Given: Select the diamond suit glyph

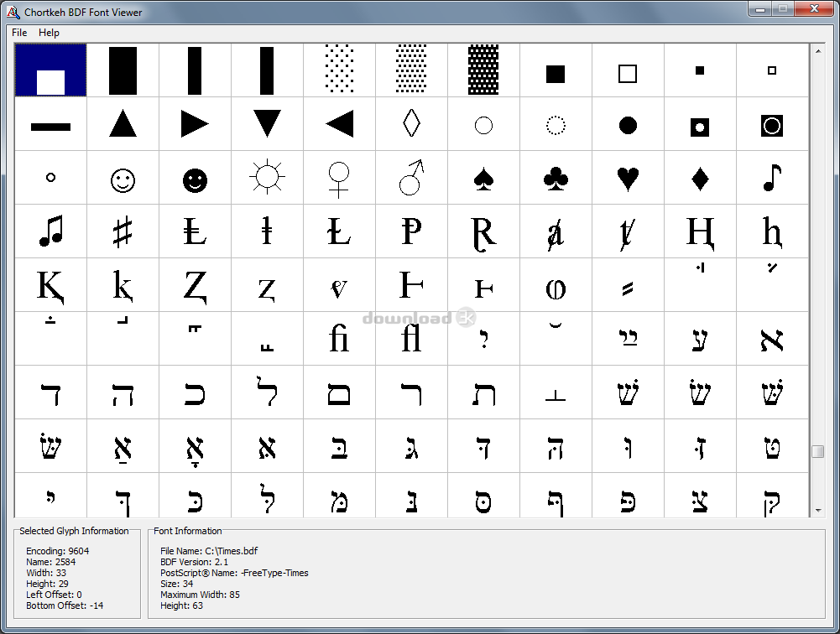Looking at the screenshot, I should click(x=700, y=178).
